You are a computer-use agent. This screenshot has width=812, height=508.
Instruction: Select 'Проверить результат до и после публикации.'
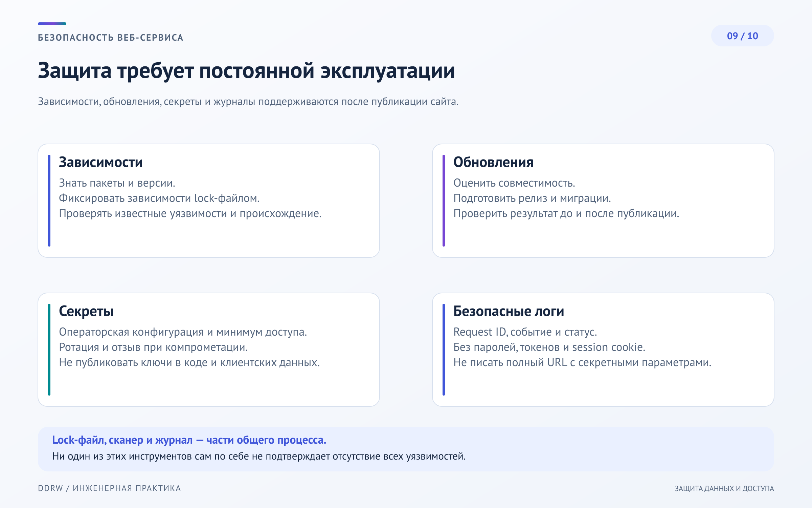point(566,213)
